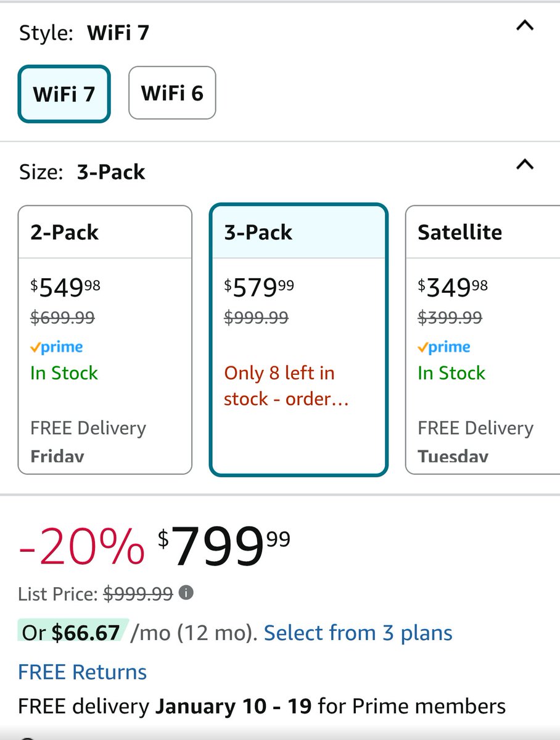Click the Satellite $349.98 price
This screenshot has height=740, width=560.
(453, 287)
